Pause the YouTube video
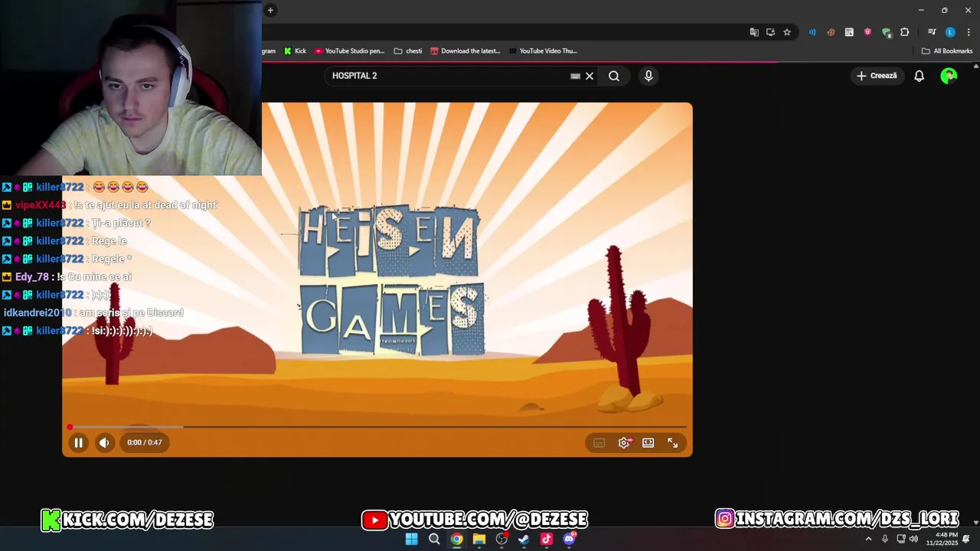The width and height of the screenshot is (980, 551). click(78, 442)
